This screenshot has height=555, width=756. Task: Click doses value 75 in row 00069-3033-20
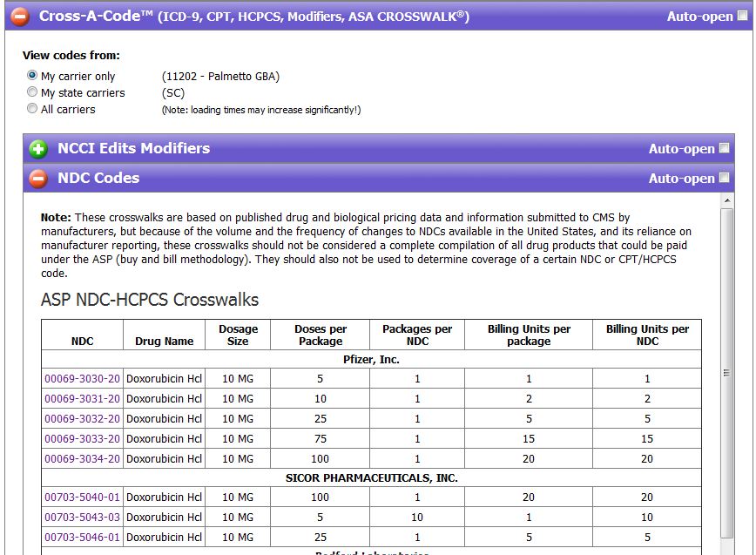pyautogui.click(x=321, y=439)
